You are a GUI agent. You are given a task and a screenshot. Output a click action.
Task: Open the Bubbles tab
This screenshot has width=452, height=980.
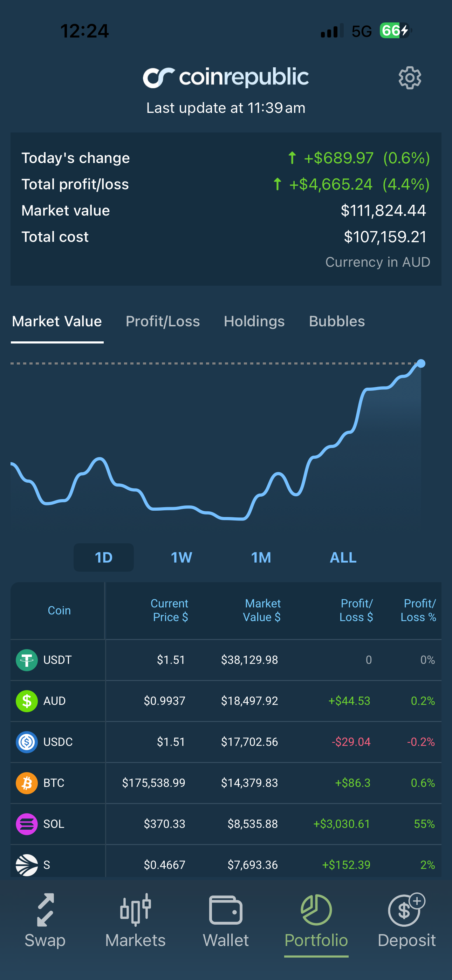337,321
